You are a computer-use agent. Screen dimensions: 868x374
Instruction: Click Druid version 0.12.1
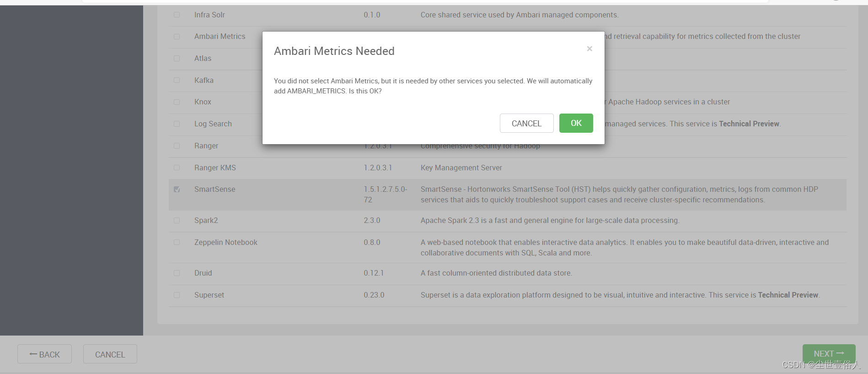(x=374, y=273)
